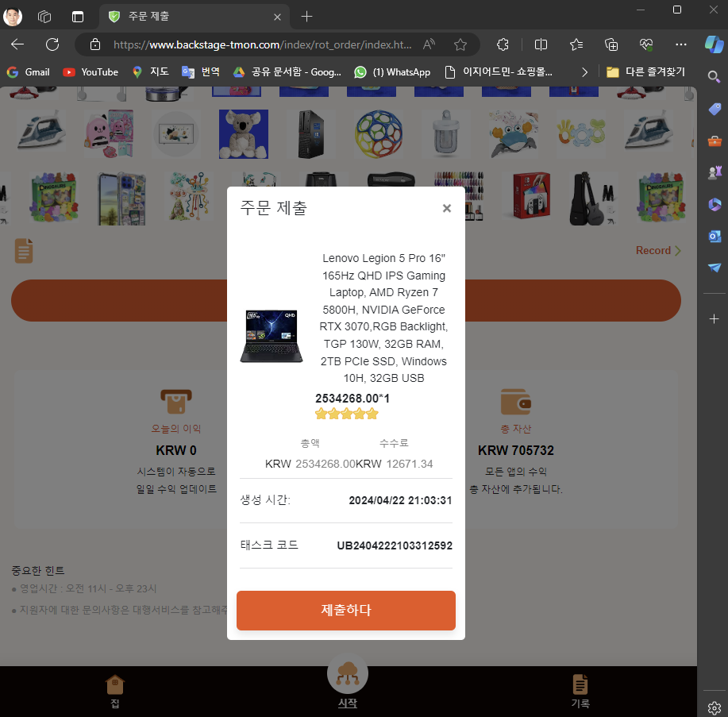Open the sidebar Microsoft 365 icon

(x=715, y=204)
